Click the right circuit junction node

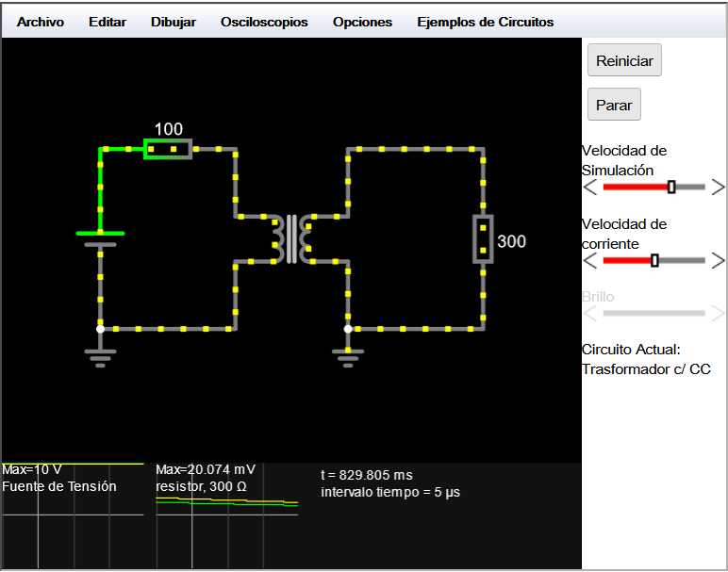[348, 329]
